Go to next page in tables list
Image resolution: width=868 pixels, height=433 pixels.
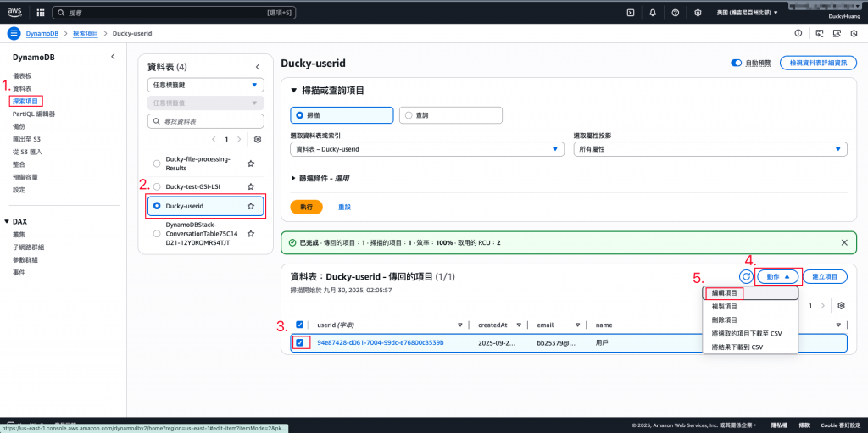pyautogui.click(x=239, y=139)
